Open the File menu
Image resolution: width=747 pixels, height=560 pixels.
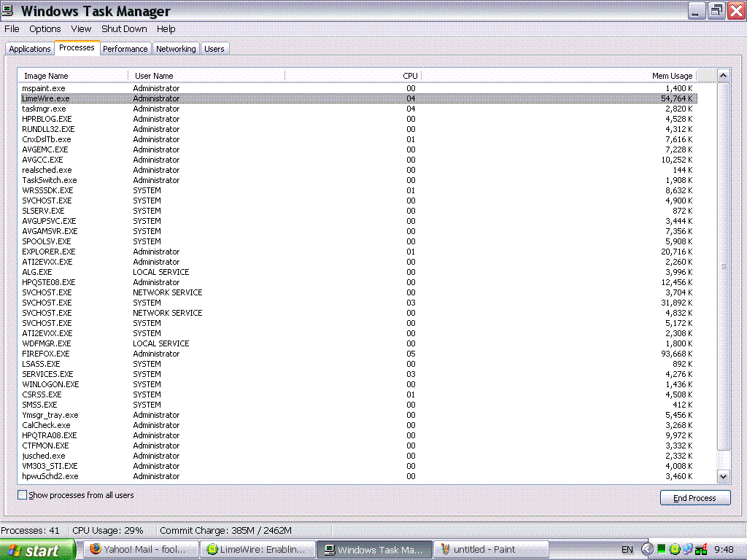(x=12, y=28)
